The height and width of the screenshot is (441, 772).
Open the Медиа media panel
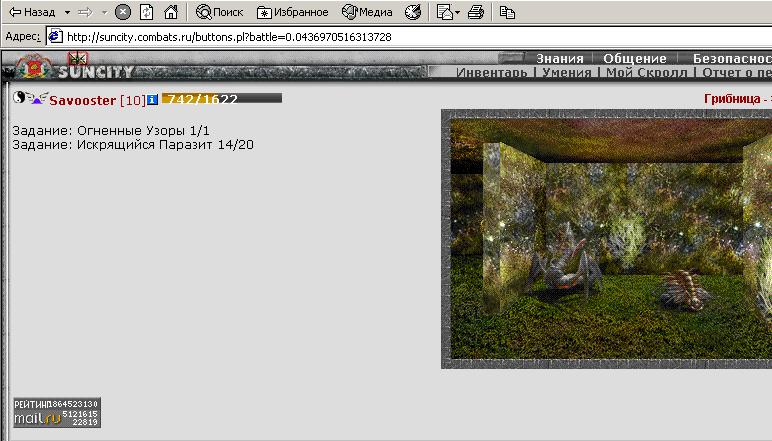(367, 12)
